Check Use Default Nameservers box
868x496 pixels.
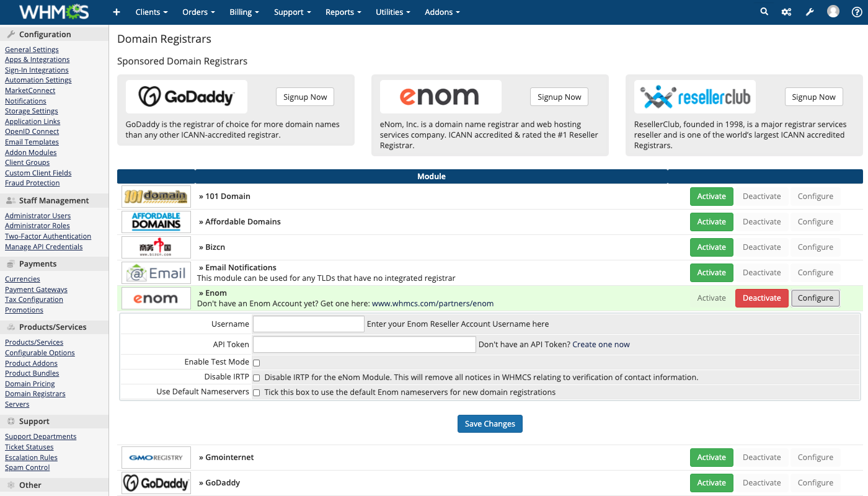tap(256, 392)
